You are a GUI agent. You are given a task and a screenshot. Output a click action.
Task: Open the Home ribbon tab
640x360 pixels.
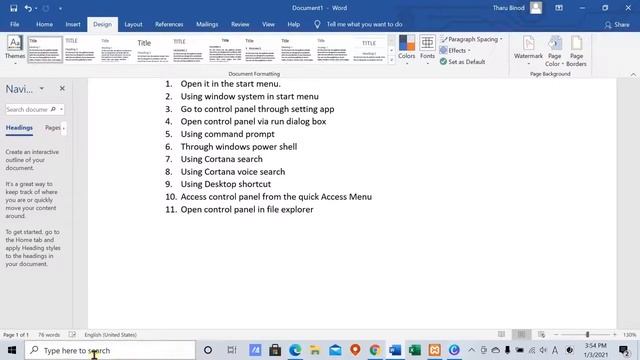pos(44,24)
